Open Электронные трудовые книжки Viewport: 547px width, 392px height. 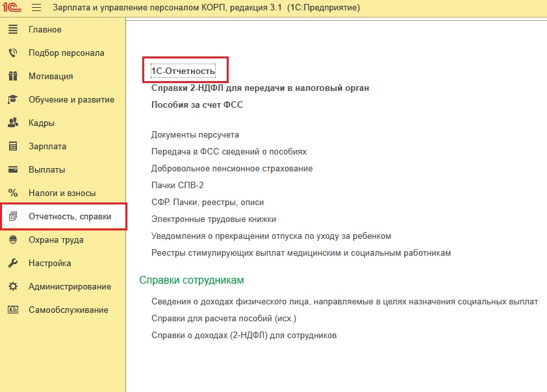click(x=213, y=219)
